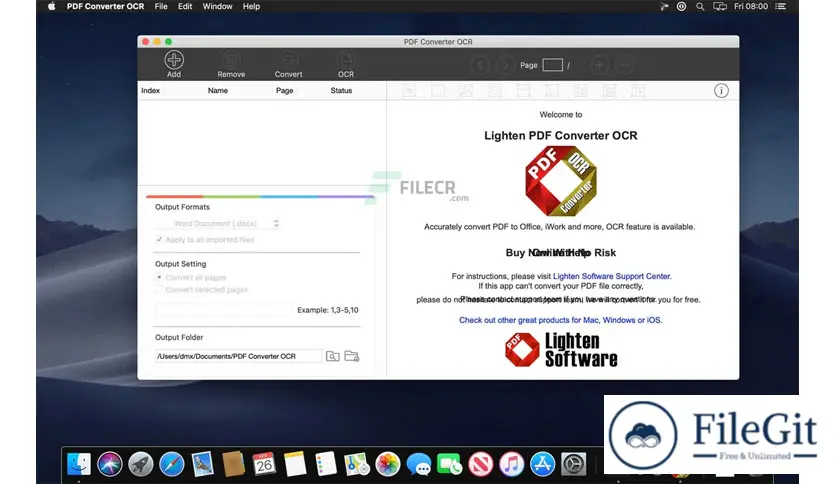
Task: Open Mail stamp icon in dock
Action: (203, 464)
